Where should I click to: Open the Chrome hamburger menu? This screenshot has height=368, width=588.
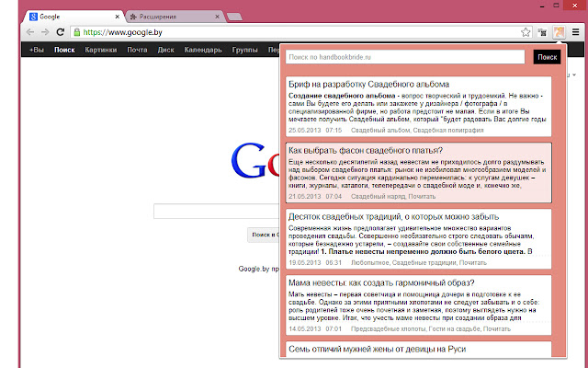tap(576, 32)
